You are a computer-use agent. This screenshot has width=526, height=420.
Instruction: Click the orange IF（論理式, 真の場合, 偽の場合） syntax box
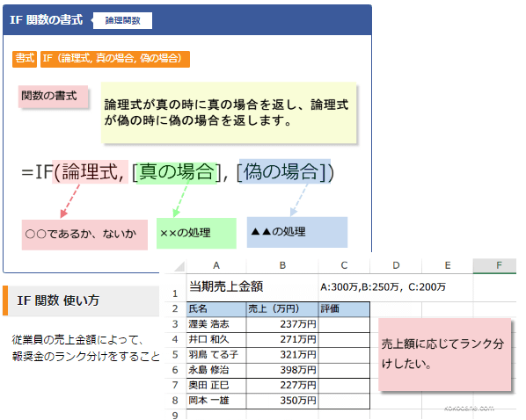tap(115, 59)
